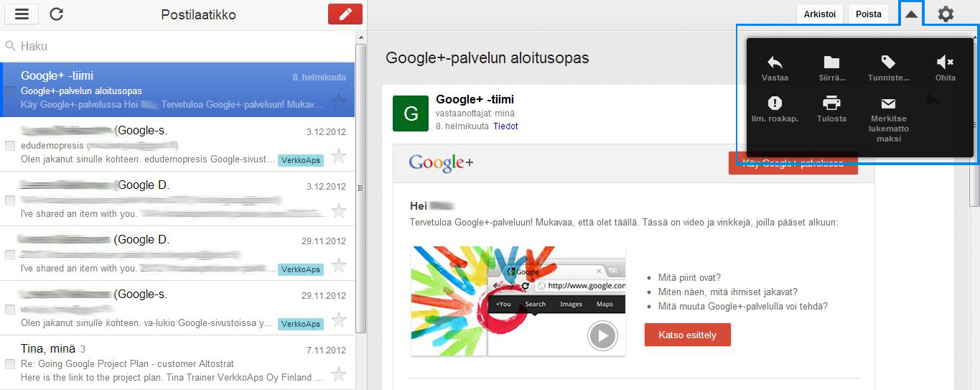Click the Arkistoi button
This screenshot has height=390, width=980.
click(819, 14)
